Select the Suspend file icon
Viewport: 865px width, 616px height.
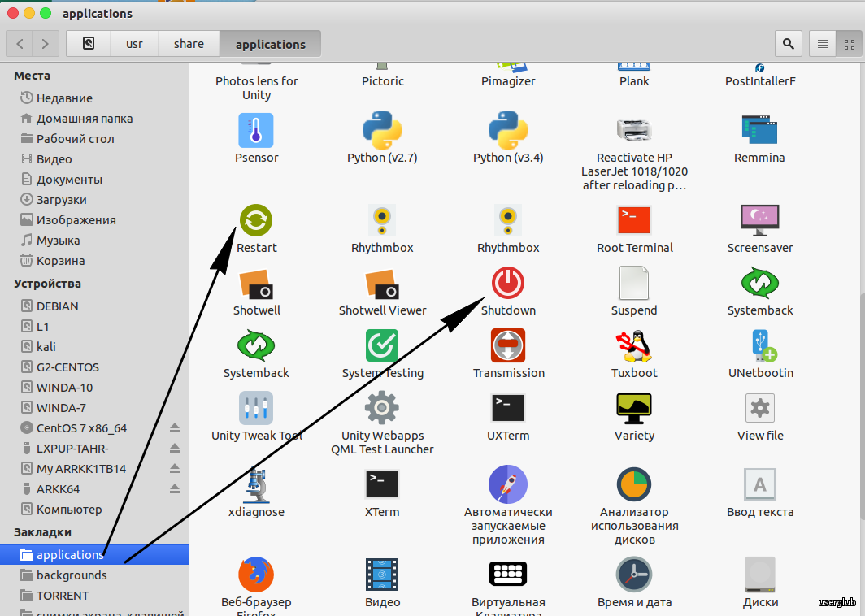[634, 283]
